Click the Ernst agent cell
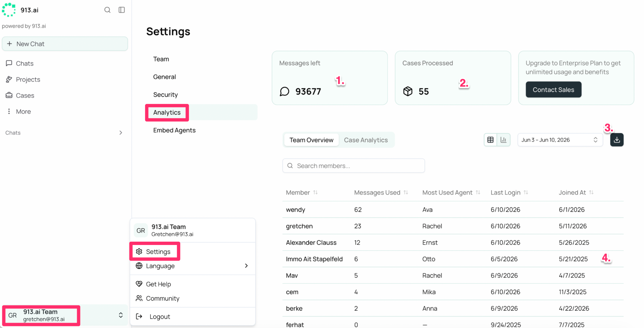This screenshot has width=644, height=328. [x=430, y=243]
